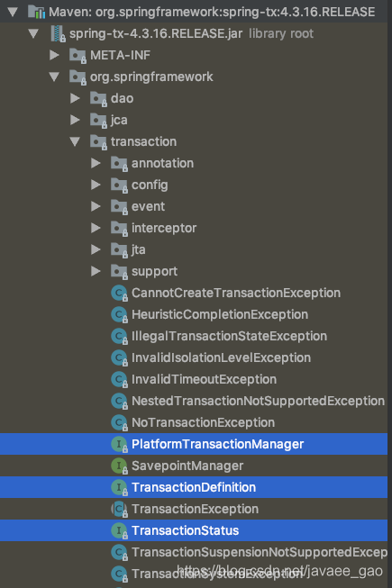The image size is (392, 588).
Task: Expand the support package arrow
Action: [x=96, y=271]
